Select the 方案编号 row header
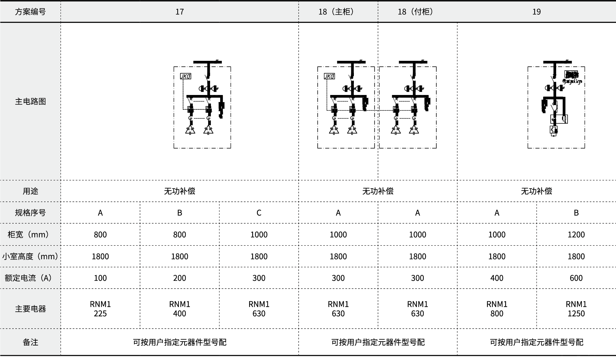 pyautogui.click(x=30, y=12)
